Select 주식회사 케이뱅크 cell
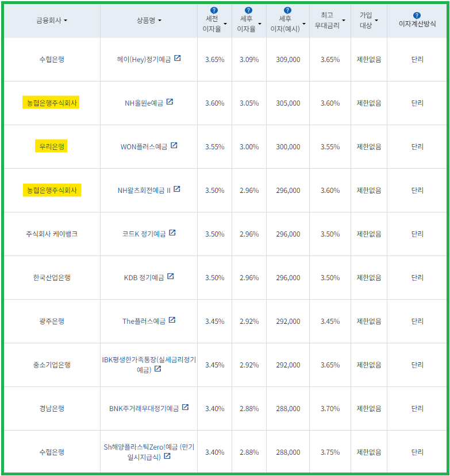Screen dimensions: 450x476 52,234
